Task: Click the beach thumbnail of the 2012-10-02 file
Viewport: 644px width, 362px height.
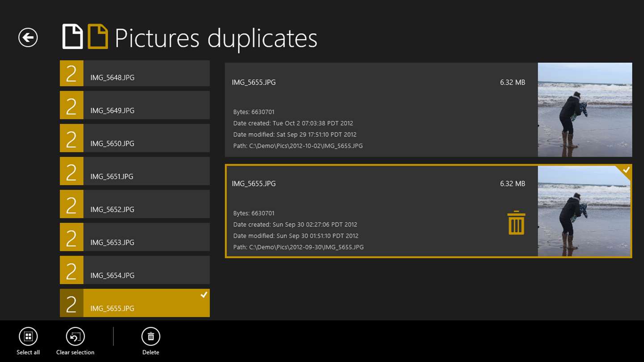Action: [585, 110]
